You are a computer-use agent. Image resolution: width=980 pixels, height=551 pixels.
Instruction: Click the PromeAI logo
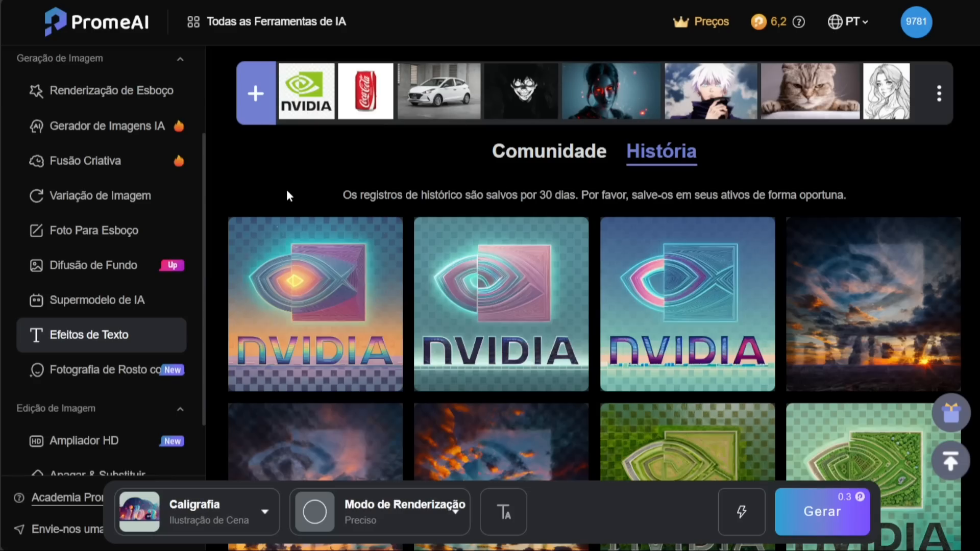coord(96,21)
